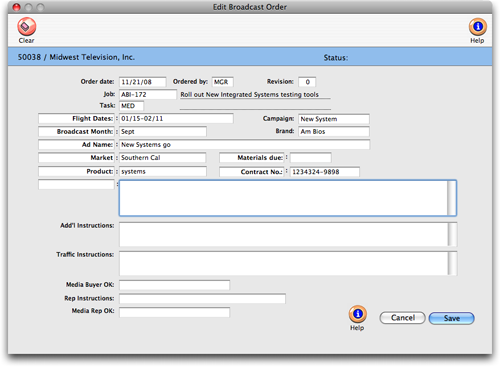500x367 pixels.
Task: Click the Add'l Instructions scrollbar
Action: (x=453, y=234)
